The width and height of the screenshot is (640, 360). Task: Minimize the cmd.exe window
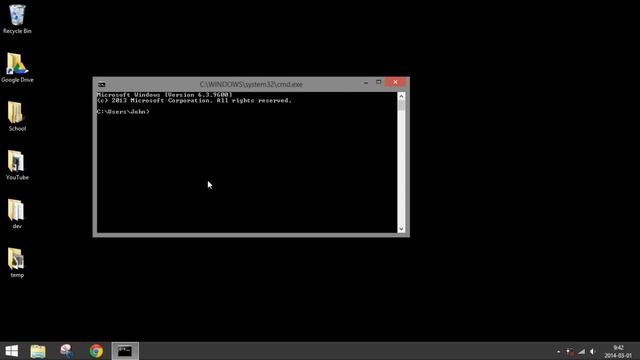[366, 83]
